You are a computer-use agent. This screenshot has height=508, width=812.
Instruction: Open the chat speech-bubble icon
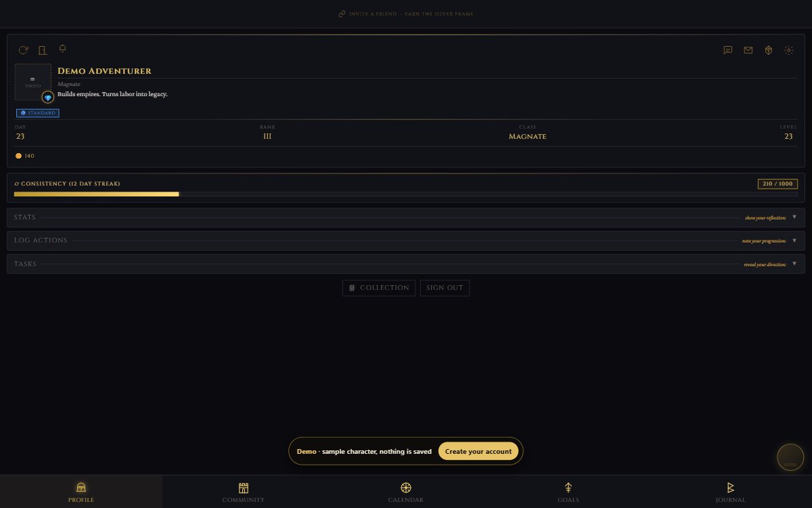tap(728, 50)
